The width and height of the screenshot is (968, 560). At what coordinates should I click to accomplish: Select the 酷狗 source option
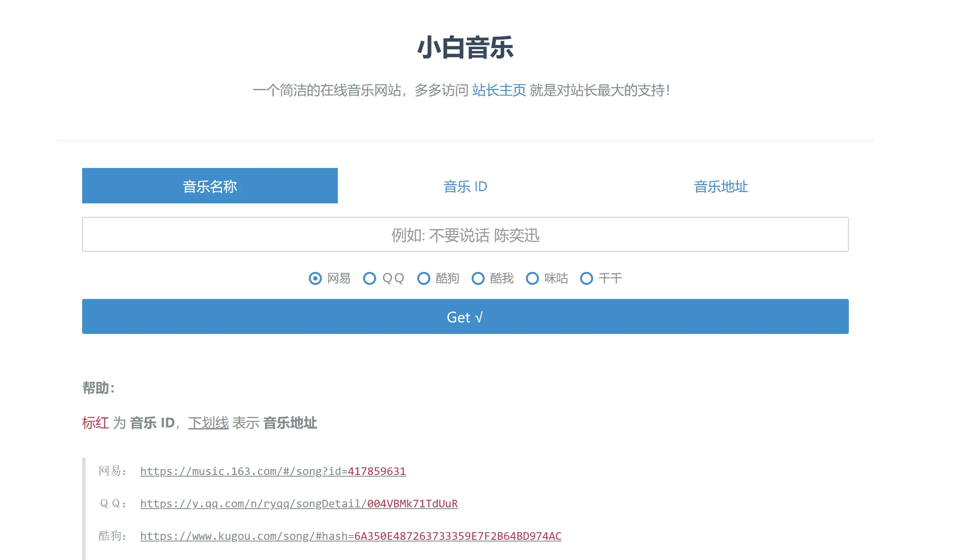[x=424, y=278]
